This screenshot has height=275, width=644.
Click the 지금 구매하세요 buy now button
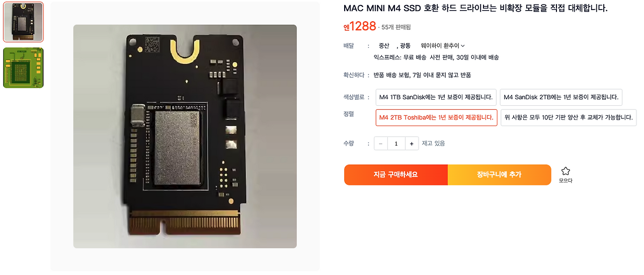[396, 175]
